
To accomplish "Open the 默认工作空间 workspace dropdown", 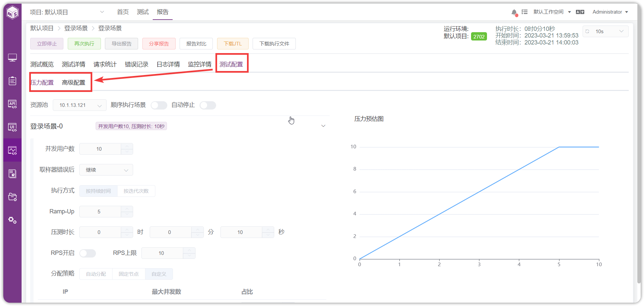I will point(552,12).
